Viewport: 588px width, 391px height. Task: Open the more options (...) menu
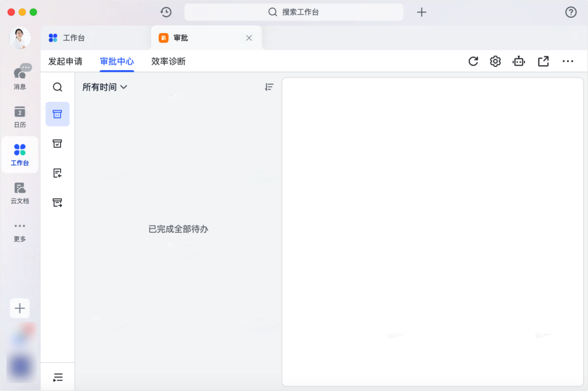click(x=568, y=61)
